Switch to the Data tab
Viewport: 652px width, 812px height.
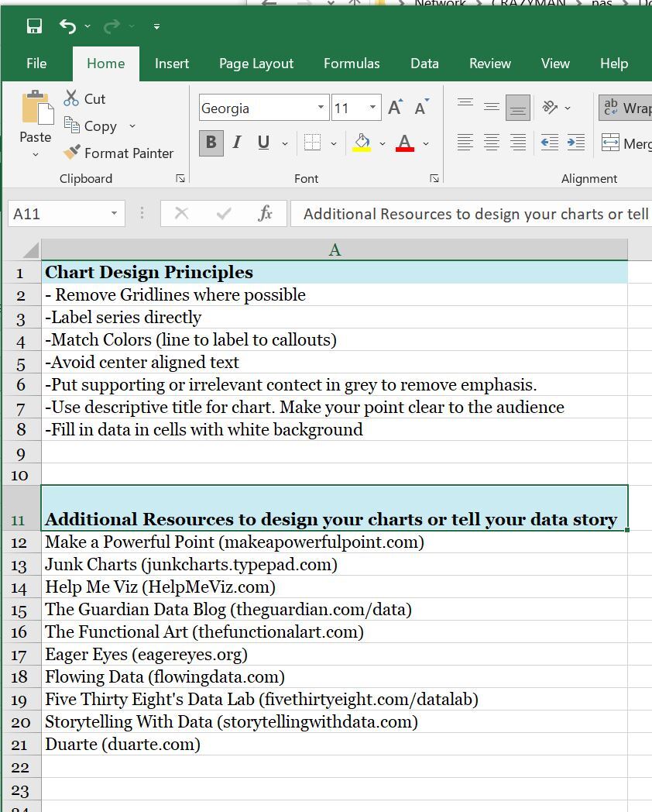point(424,64)
